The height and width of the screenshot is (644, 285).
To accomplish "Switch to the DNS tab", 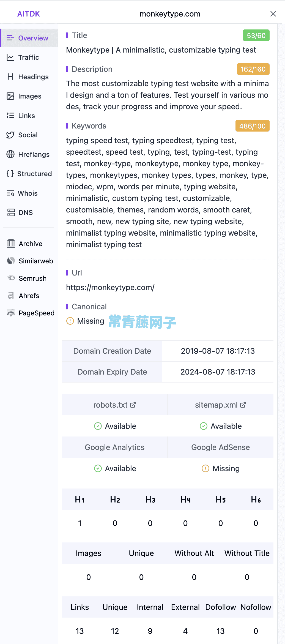I will pyautogui.click(x=29, y=212).
